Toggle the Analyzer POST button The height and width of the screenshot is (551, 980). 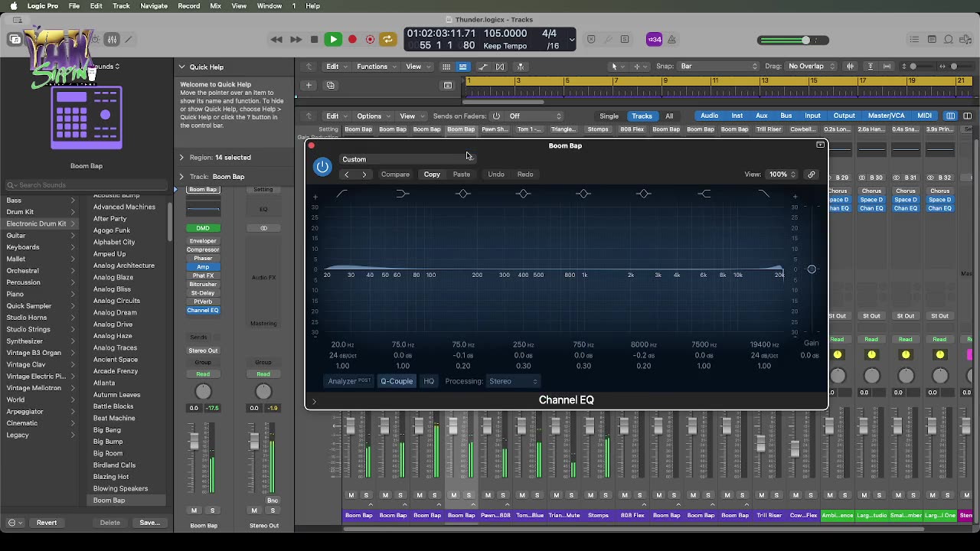click(x=349, y=381)
